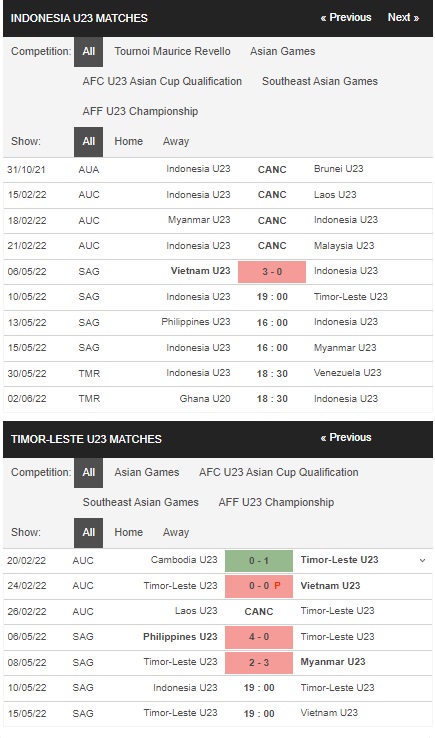435x738 pixels.
Task: Open the Cambodia 0 - 1 Timor-Leste result
Action: [x=259, y=561]
